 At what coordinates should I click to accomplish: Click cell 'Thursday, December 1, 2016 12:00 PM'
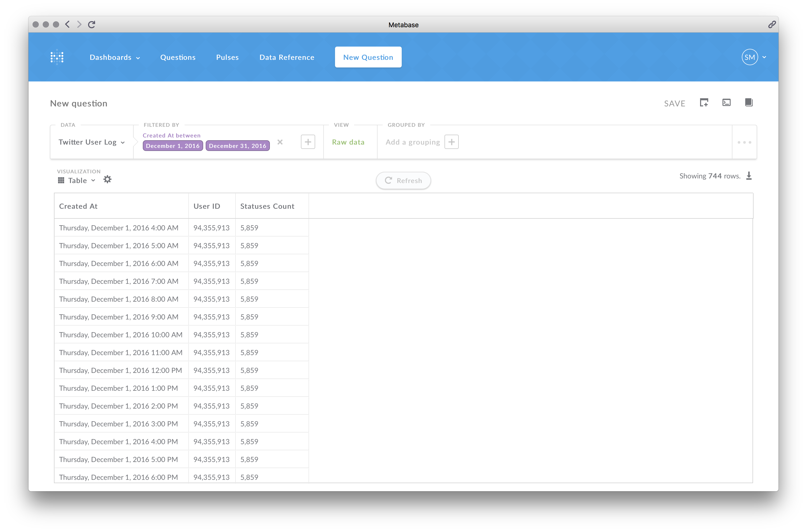coord(121,370)
